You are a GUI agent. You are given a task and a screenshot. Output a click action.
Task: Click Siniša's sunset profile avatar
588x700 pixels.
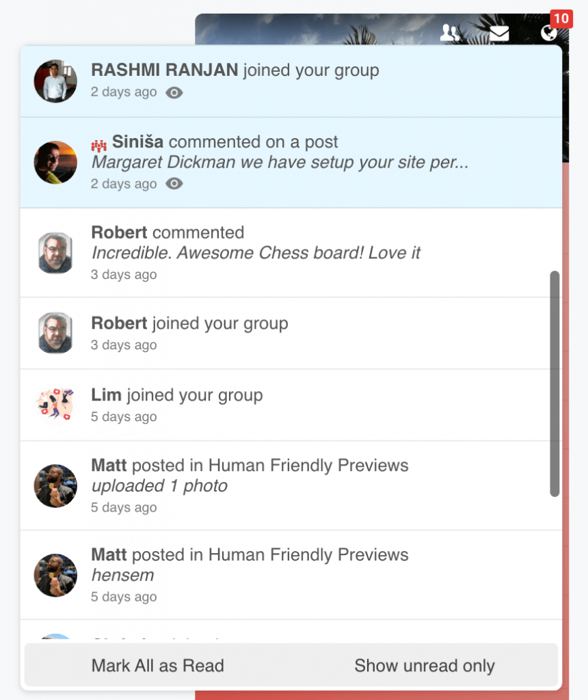click(x=55, y=163)
